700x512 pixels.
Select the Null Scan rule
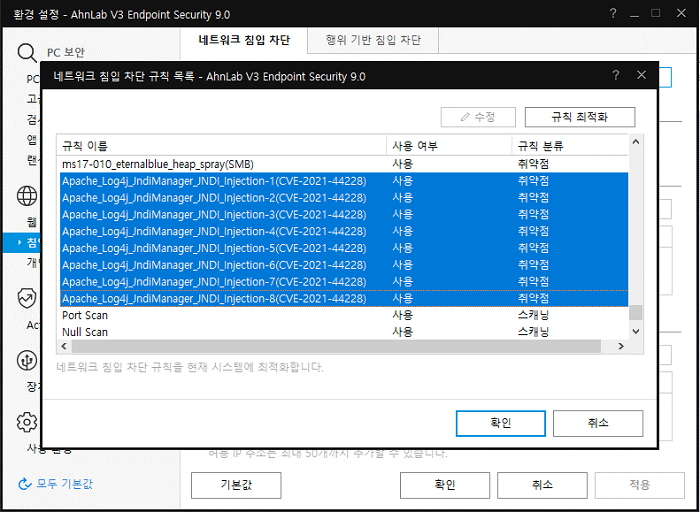click(342, 332)
